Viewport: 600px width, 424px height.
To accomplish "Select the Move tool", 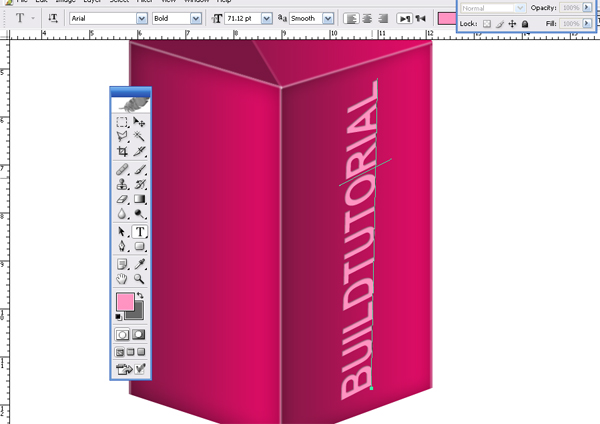I will (x=139, y=122).
